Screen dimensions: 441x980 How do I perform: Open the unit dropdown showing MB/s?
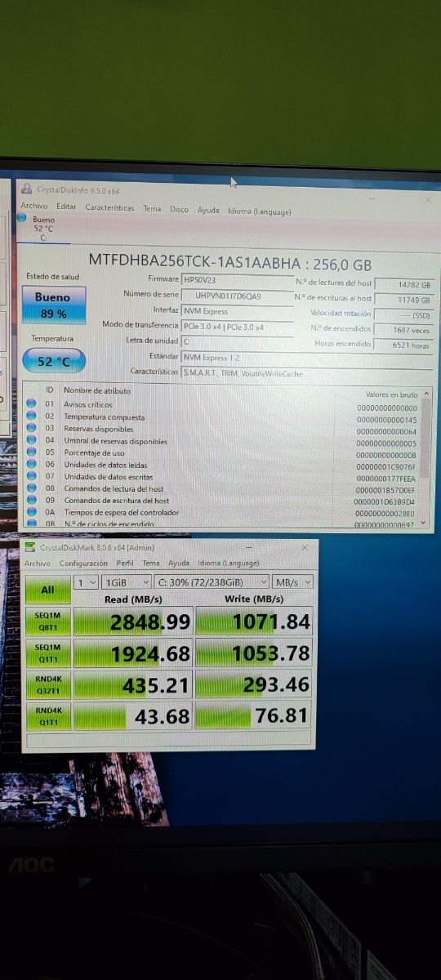click(292, 582)
